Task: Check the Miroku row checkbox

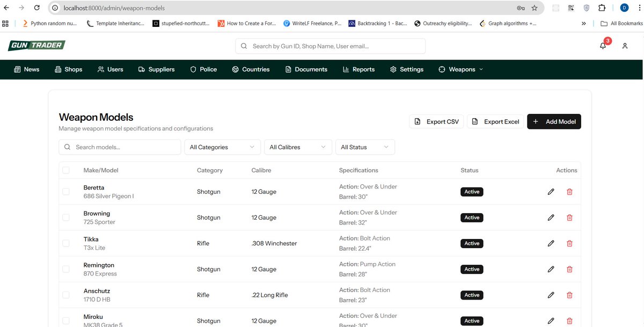Action: (65, 321)
